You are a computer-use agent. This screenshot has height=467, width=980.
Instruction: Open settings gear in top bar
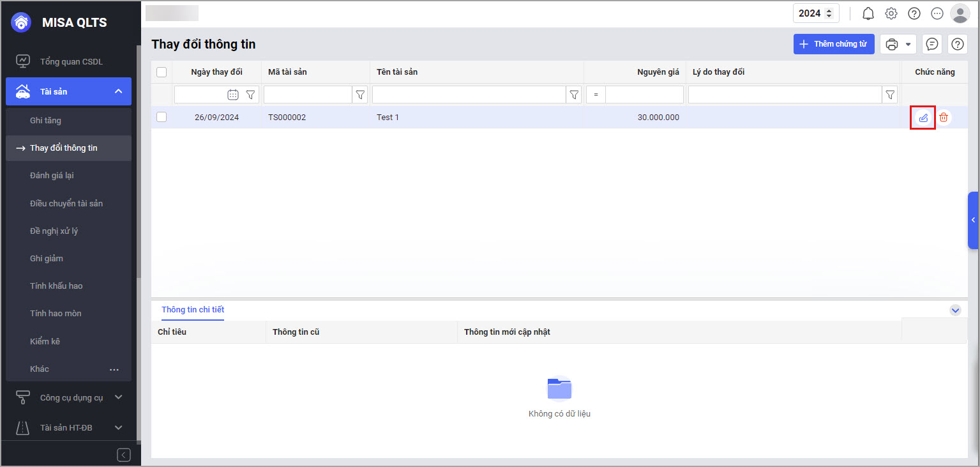891,13
